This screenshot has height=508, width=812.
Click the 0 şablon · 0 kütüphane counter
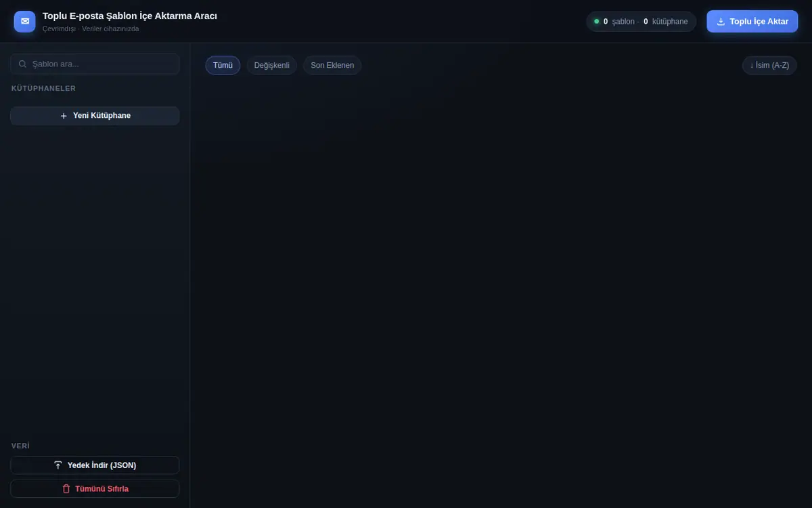coord(641,22)
